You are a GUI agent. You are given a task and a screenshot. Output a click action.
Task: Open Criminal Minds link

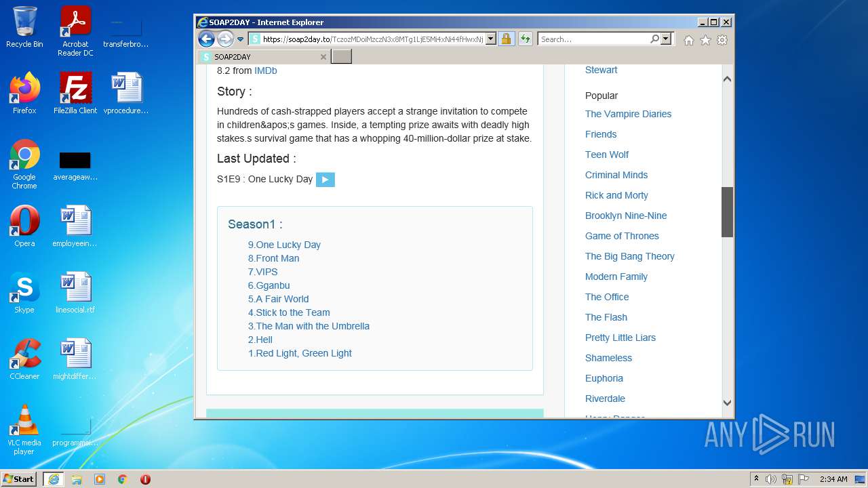(616, 175)
